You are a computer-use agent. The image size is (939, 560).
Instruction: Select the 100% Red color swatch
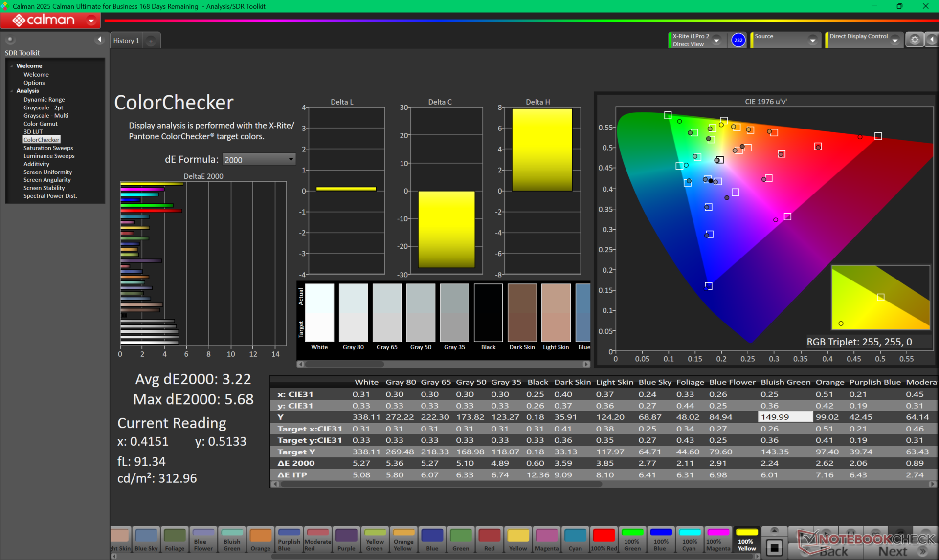tap(604, 539)
